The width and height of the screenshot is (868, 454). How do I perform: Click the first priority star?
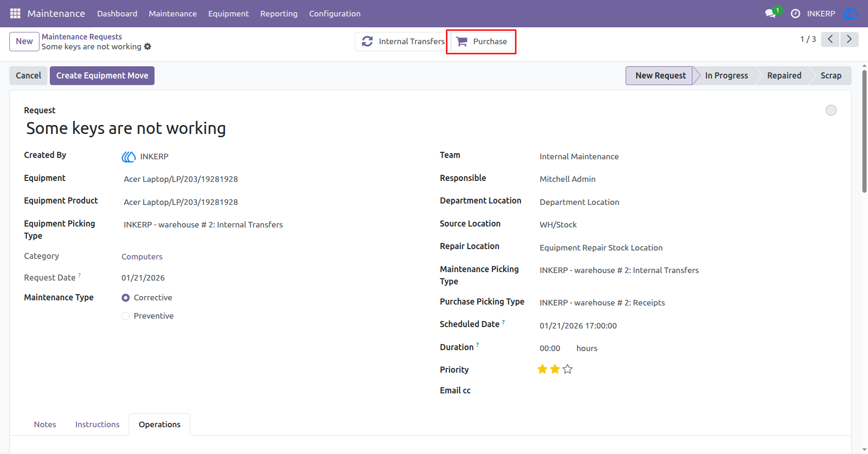[x=542, y=369]
